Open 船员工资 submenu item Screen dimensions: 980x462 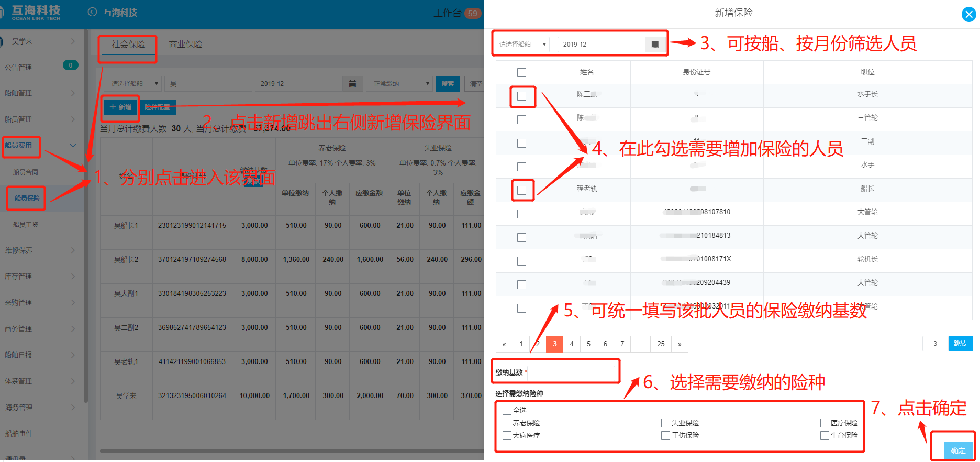pos(26,225)
